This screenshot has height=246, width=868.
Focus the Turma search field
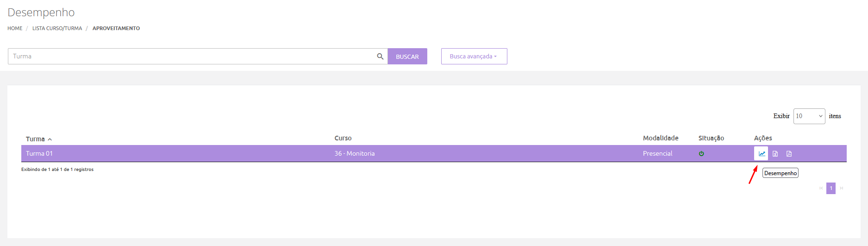[x=192, y=57]
